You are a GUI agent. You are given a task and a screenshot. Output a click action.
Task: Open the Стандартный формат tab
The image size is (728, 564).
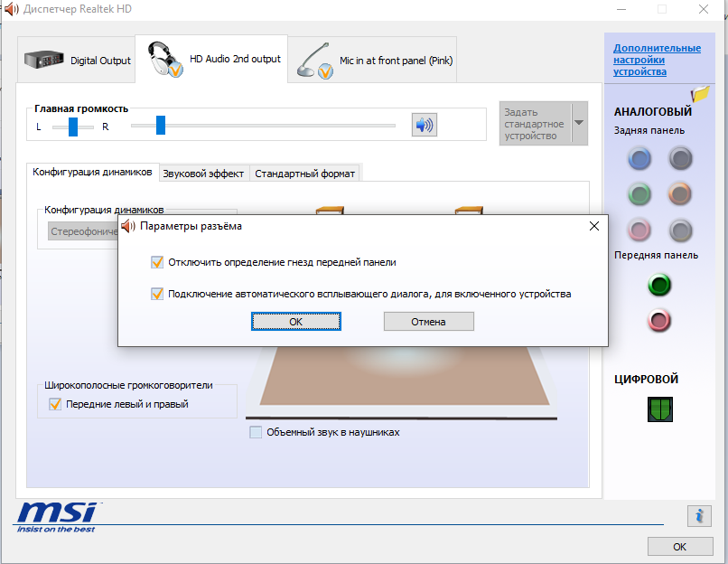[x=304, y=174]
